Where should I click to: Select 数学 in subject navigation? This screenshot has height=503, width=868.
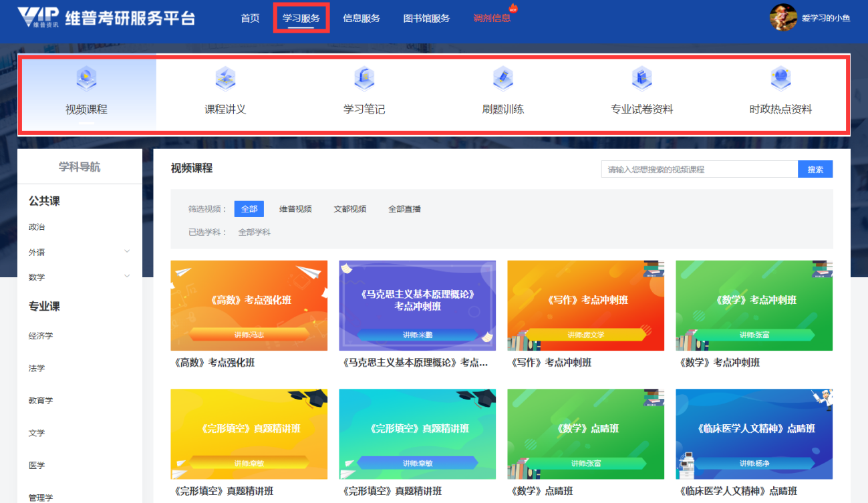tap(37, 277)
